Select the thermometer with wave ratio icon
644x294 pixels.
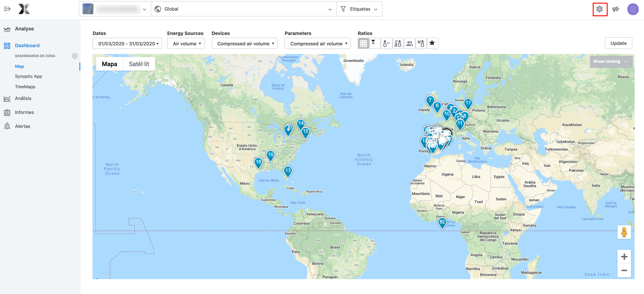click(x=386, y=44)
